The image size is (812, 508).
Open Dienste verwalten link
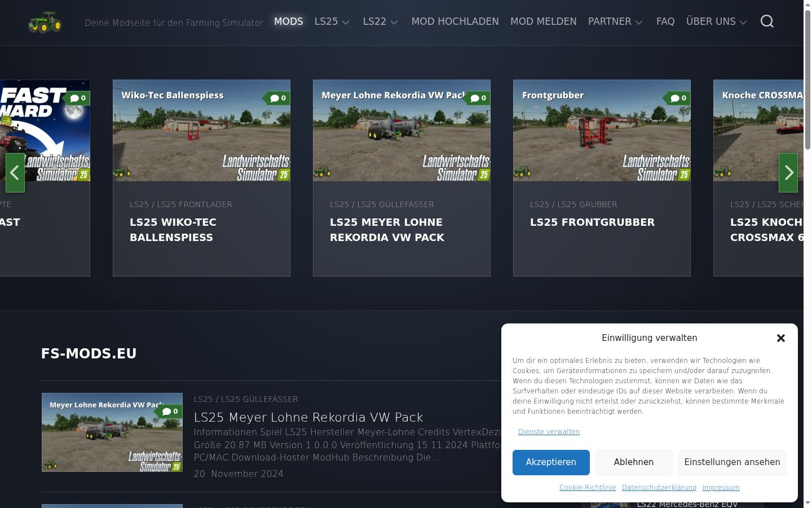pyautogui.click(x=549, y=432)
